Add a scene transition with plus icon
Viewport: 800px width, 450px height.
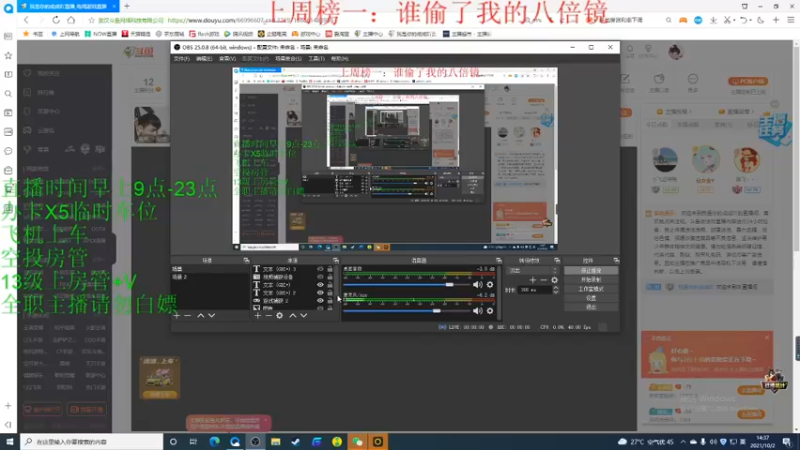[533, 280]
